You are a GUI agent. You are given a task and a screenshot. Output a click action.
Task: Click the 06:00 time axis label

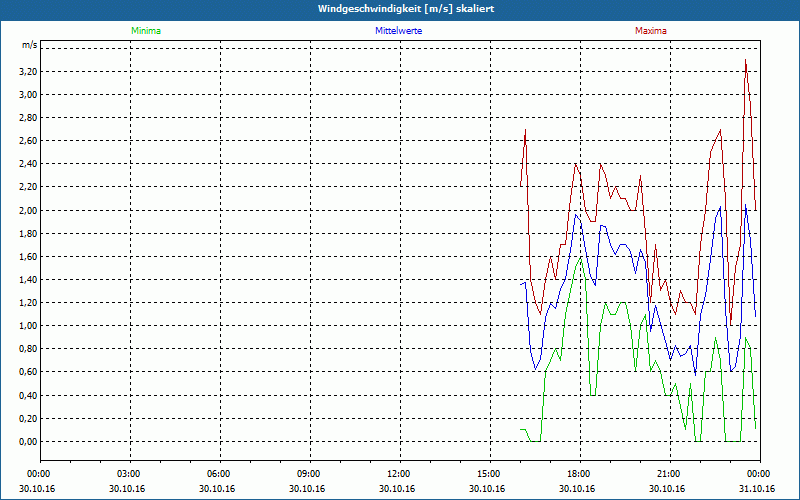coord(220,474)
